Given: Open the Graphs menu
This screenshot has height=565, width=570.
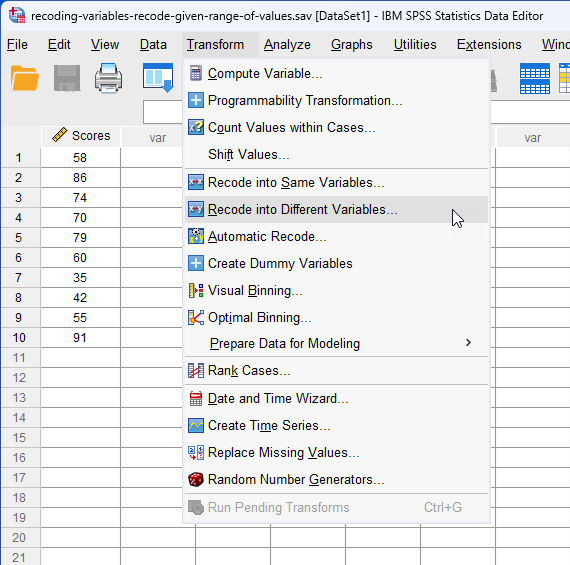Looking at the screenshot, I should [x=352, y=45].
